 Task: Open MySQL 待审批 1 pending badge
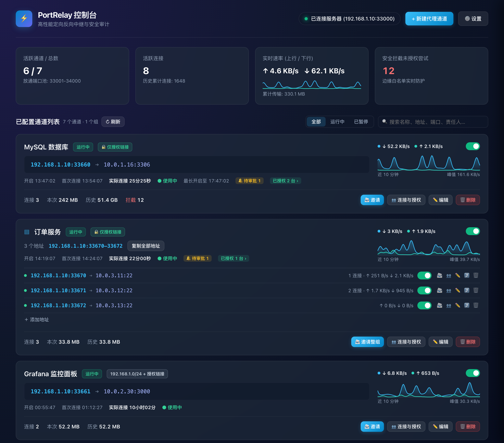point(249,181)
